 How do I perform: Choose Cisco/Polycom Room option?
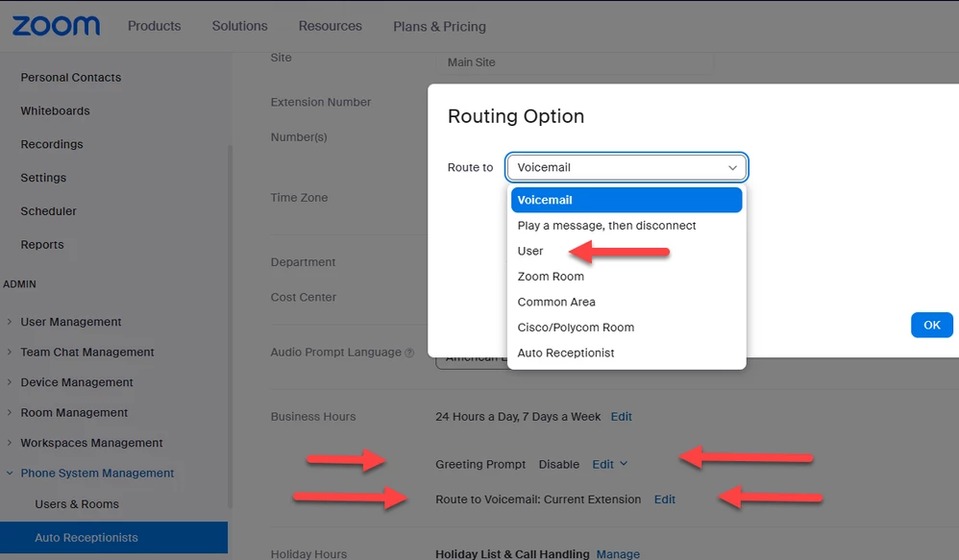(x=627, y=328)
